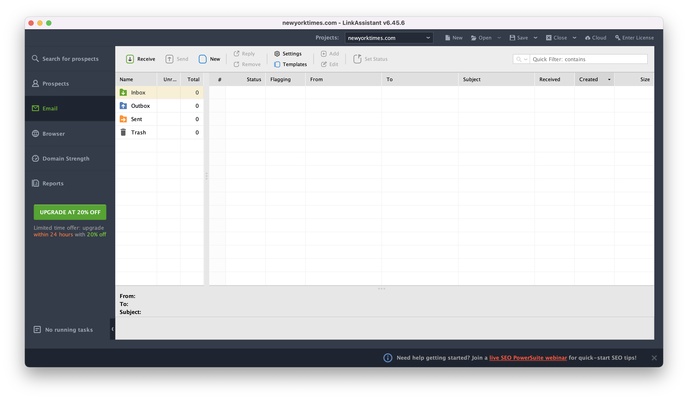Create a New email message
Image resolution: width=688 pixels, height=400 pixels.
[209, 59]
